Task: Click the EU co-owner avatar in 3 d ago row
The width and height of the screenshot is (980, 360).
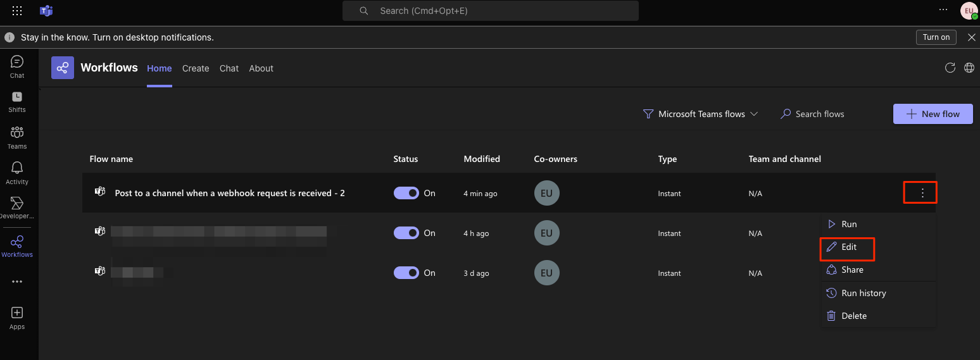Action: tap(547, 273)
